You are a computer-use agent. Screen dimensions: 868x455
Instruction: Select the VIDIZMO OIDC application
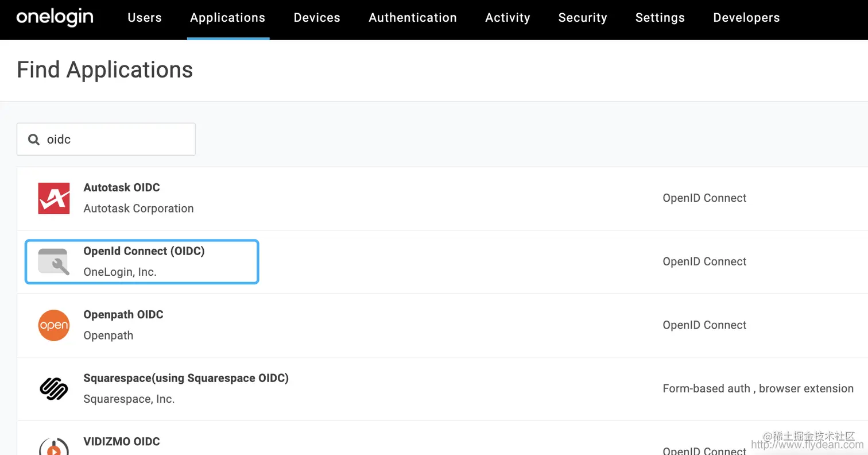coord(122,441)
